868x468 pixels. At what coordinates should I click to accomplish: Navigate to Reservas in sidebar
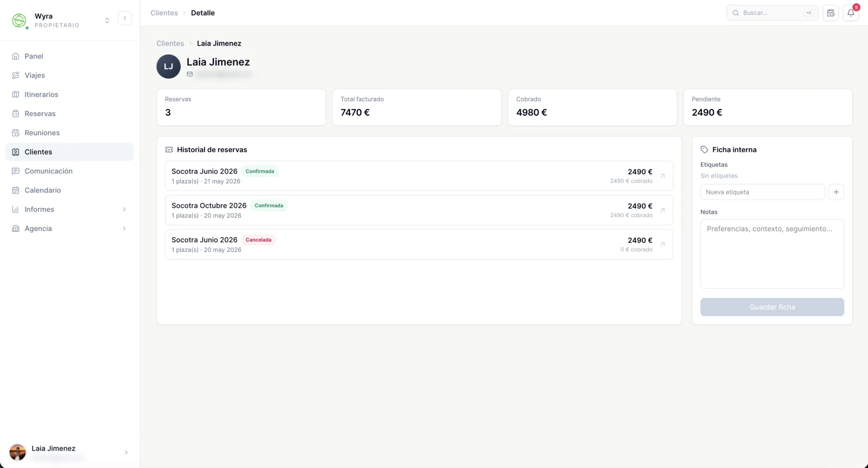tap(69, 113)
